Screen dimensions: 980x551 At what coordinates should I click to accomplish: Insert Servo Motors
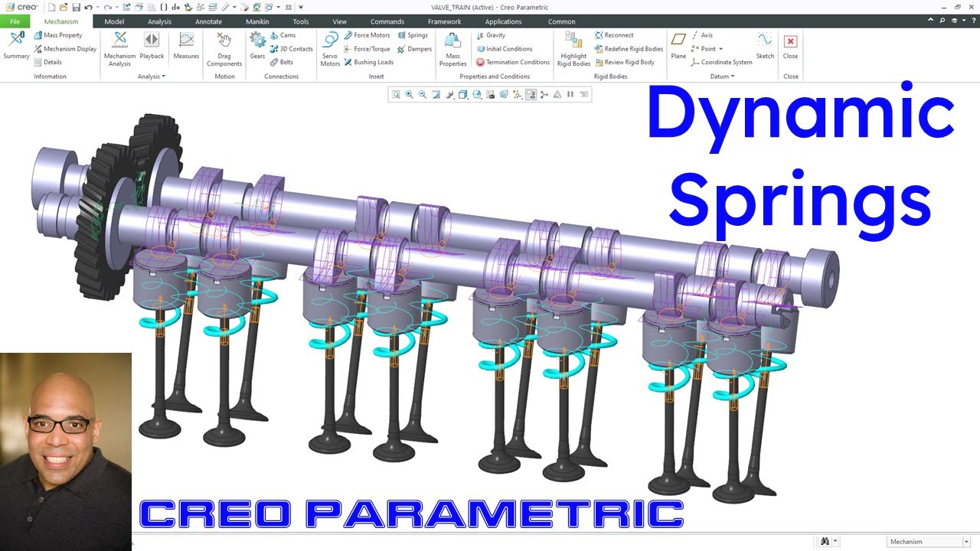coord(330,49)
